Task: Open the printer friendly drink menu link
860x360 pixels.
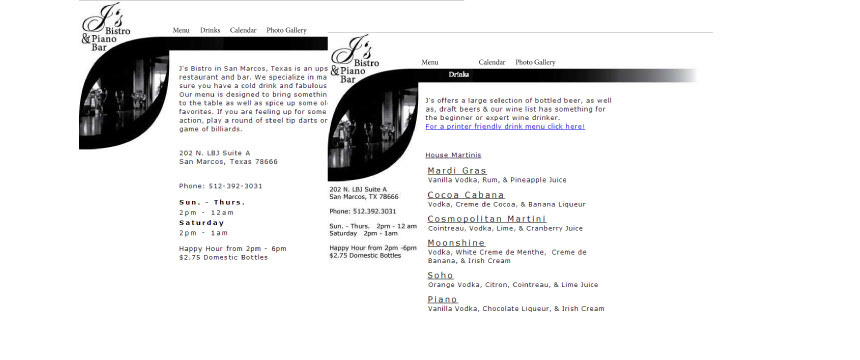Action: pyautogui.click(x=505, y=126)
